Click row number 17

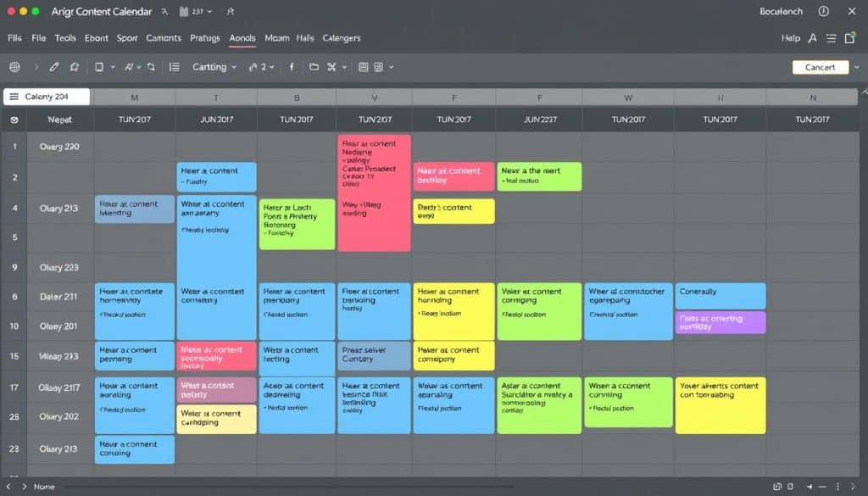tap(14, 387)
